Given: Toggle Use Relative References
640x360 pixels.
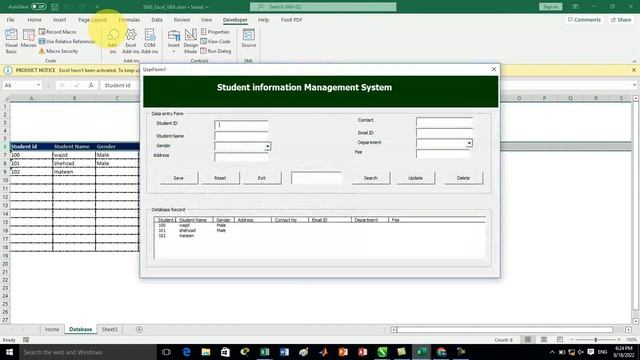Looking at the screenshot, I should click(x=67, y=41).
